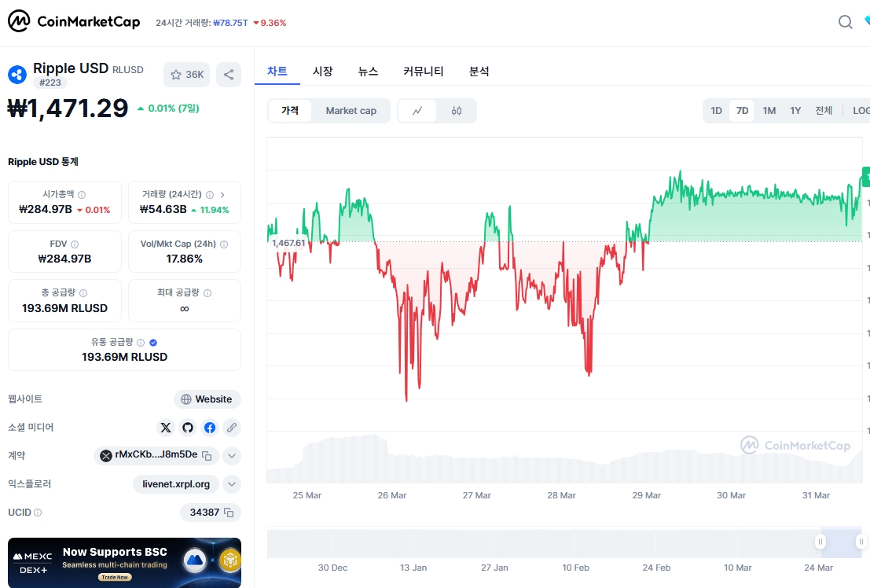Show info for Vol/Mkt Cap (24h)
870x588 pixels.
tap(224, 244)
